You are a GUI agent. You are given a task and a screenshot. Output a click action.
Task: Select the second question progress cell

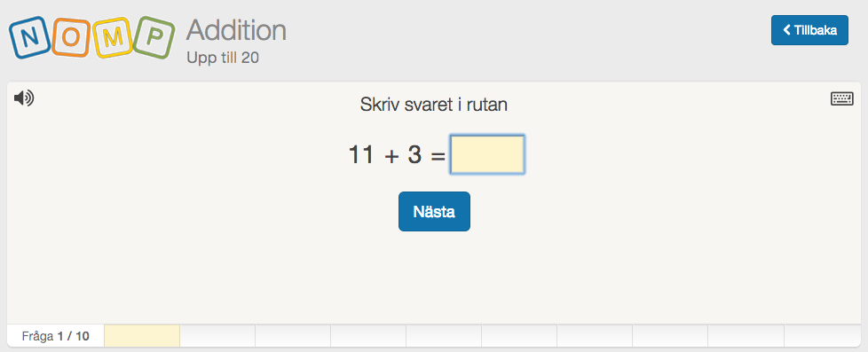[x=217, y=336]
